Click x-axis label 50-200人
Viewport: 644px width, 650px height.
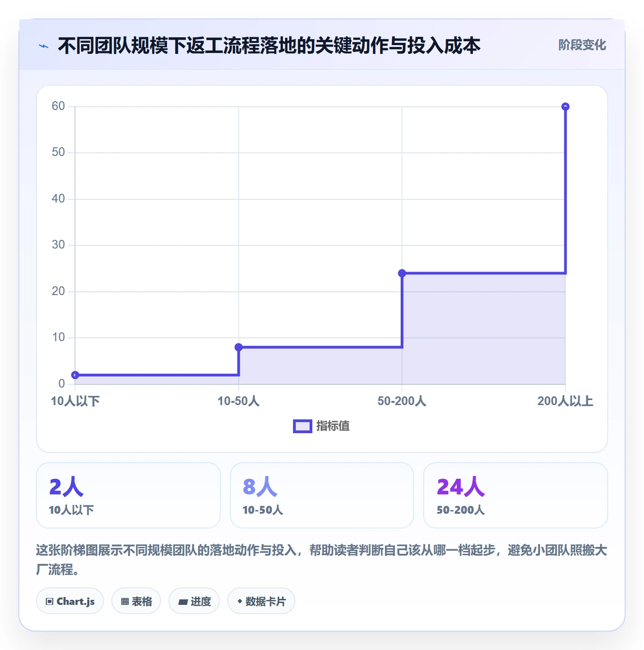402,401
